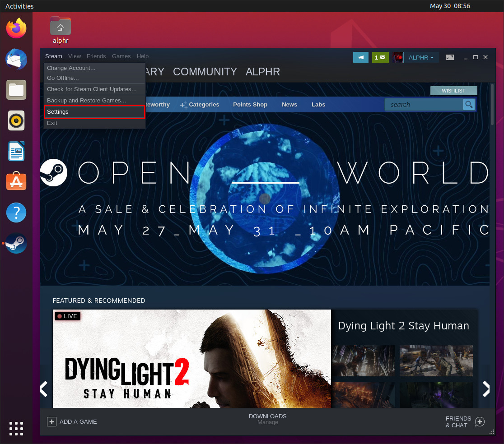The width and height of the screenshot is (504, 444).
Task: Open Rhythmbox music player from the dock
Action: [x=16, y=121]
